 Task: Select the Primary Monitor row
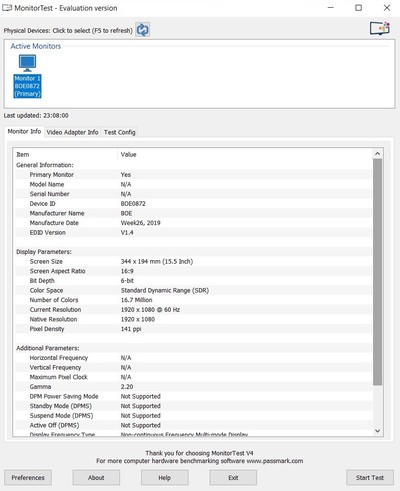click(193, 175)
